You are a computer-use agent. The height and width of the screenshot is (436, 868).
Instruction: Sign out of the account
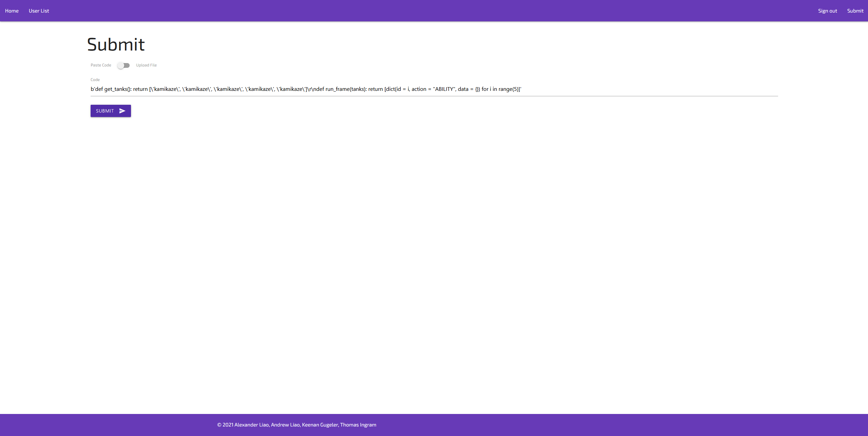pos(827,11)
